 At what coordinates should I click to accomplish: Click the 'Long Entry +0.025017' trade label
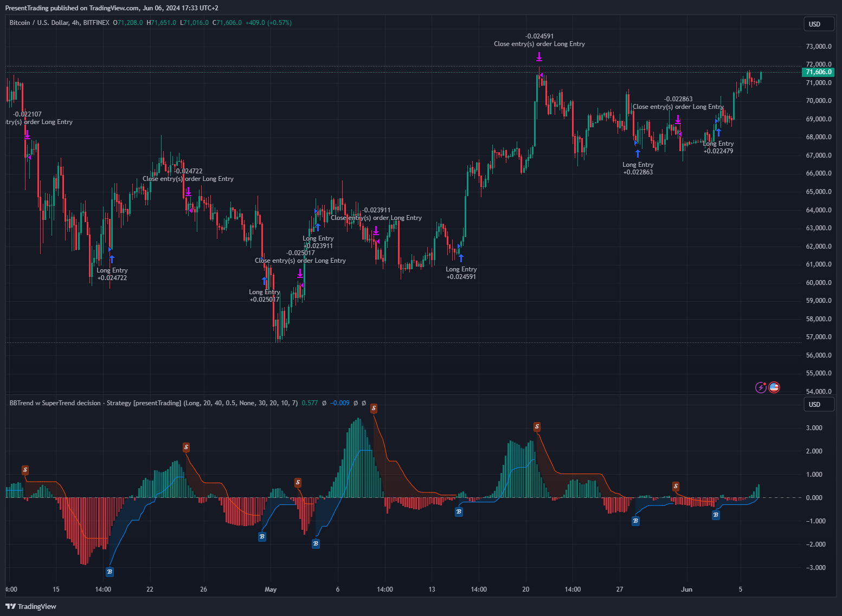pos(265,296)
